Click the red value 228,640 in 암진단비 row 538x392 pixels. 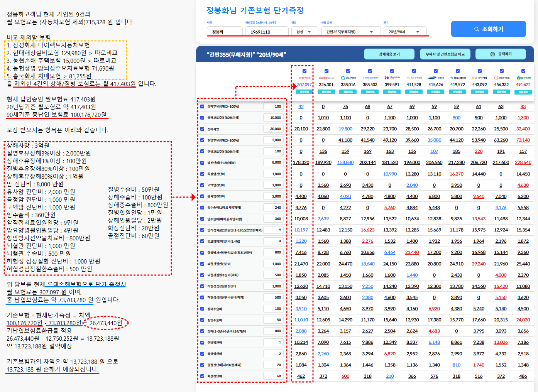point(523,162)
